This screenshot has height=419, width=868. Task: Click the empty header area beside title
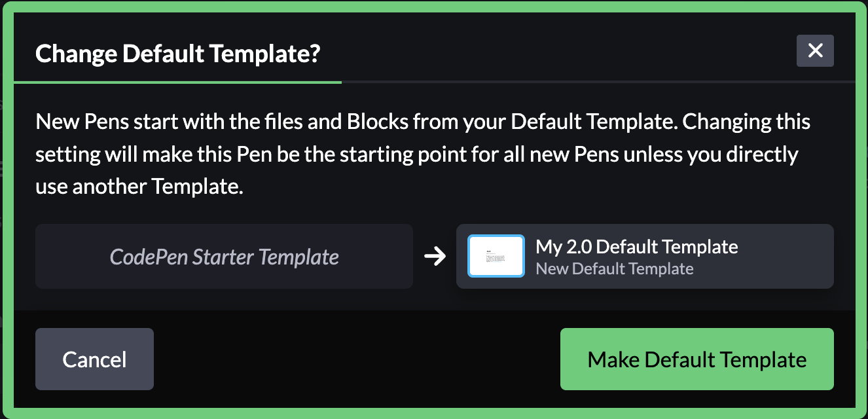[556, 52]
